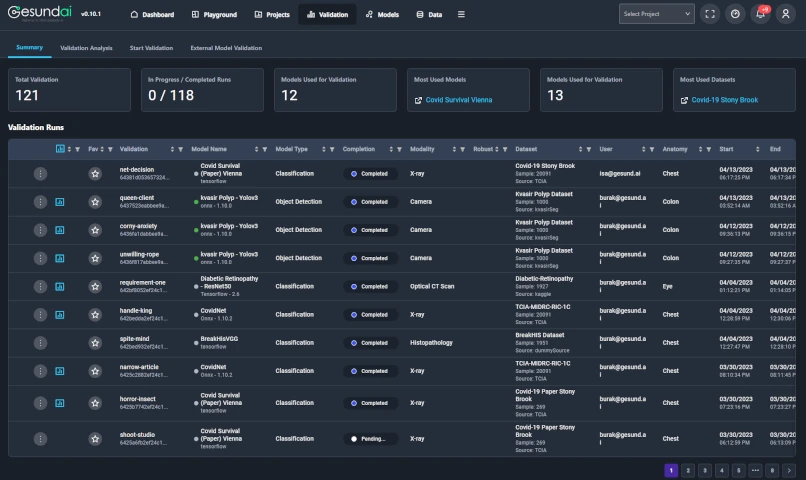Filter the Model Name column

coord(265,150)
